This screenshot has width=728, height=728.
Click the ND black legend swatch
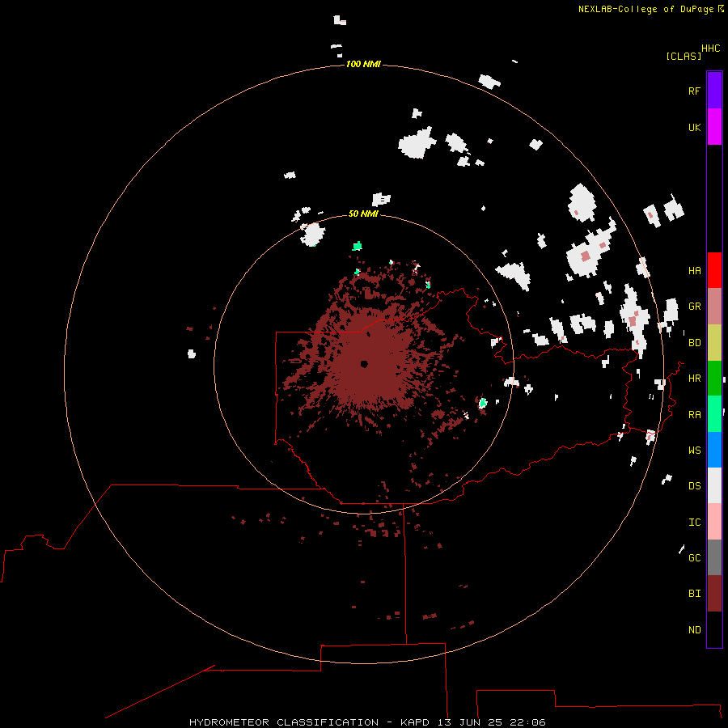pos(714,629)
